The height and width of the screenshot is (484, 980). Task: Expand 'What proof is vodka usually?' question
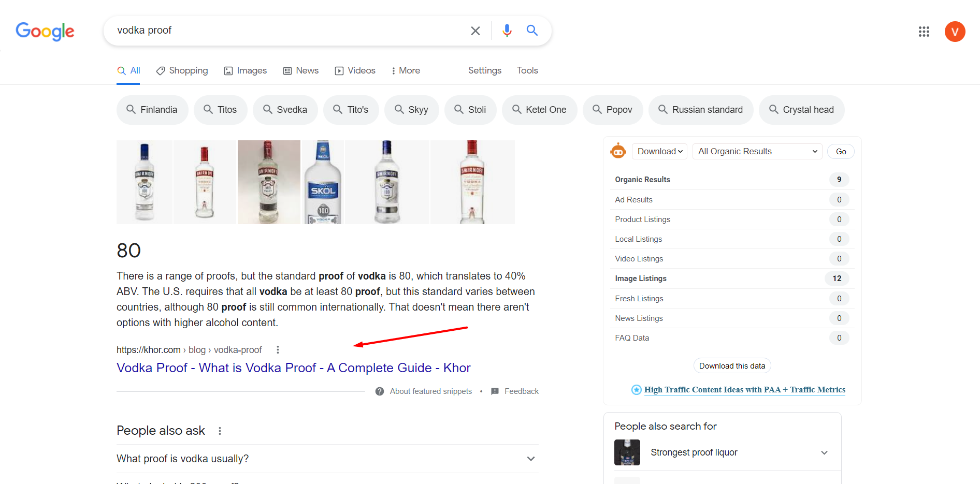(530, 459)
